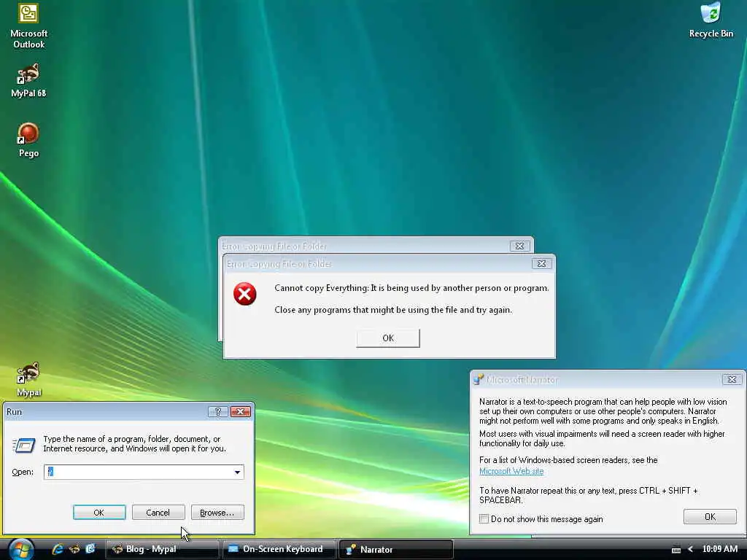The height and width of the screenshot is (560, 747).
Task: Click the Run dialog Open text field
Action: [144, 472]
